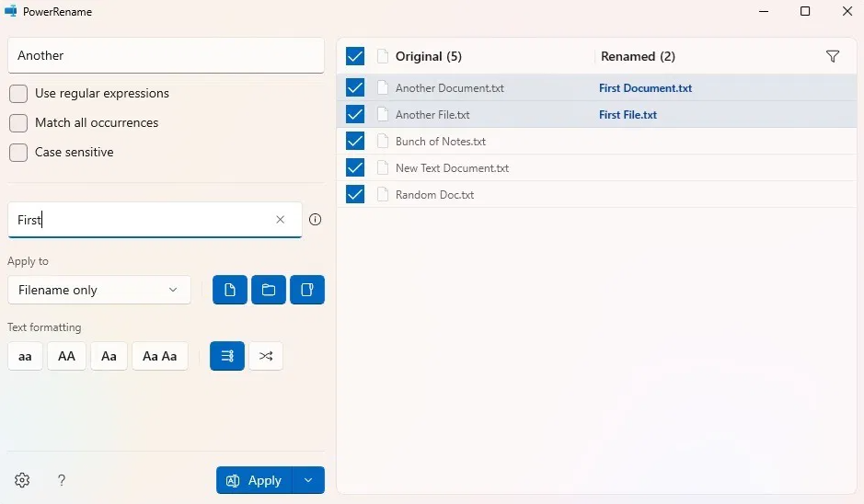Uncheck Another File.txt checkbox
The image size is (864, 504).
(355, 115)
